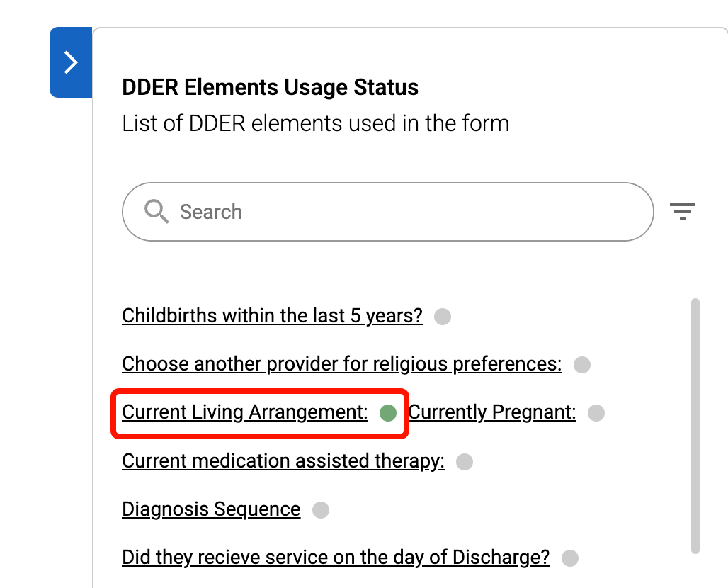Expand the blue side panel chevron
Screen dimensions: 728x588
click(x=71, y=62)
